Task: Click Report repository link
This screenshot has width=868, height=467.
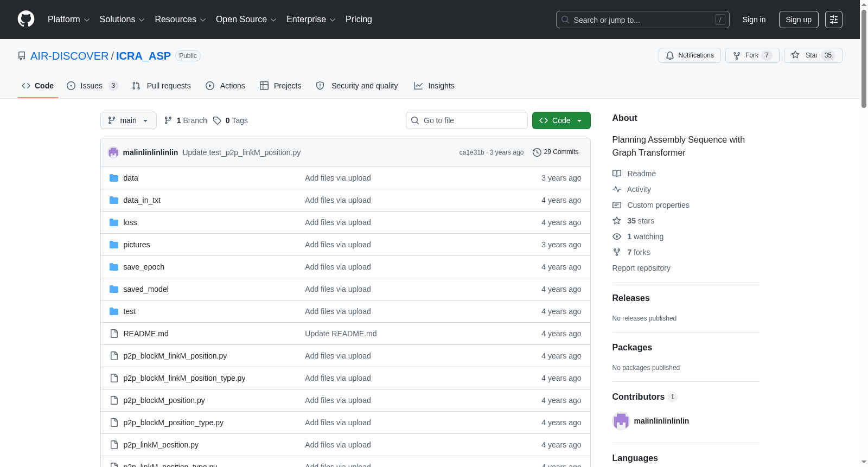Action: pyautogui.click(x=641, y=268)
